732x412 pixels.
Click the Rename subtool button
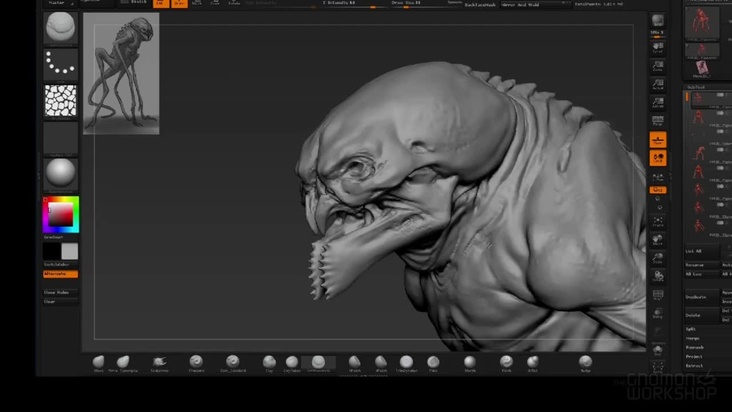coord(702,265)
